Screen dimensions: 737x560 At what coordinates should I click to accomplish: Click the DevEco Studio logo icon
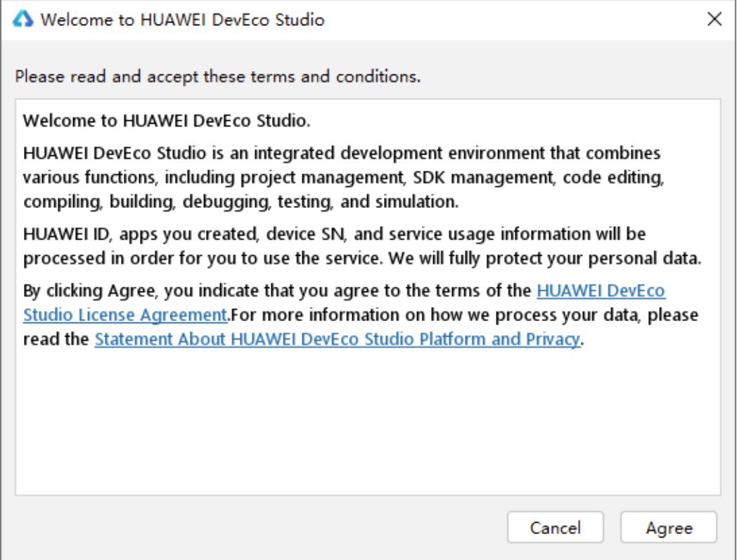point(23,19)
